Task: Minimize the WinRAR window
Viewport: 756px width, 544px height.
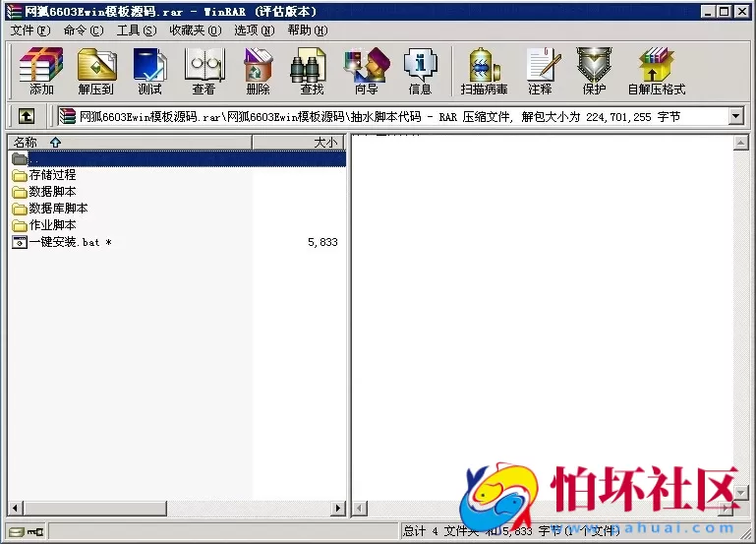Action: (708, 12)
